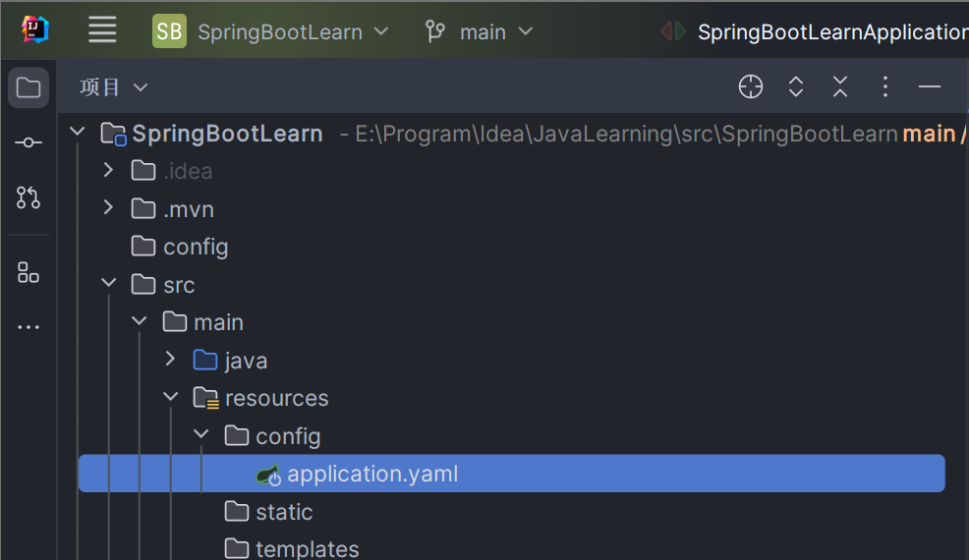Expand the .mvn folder

coord(108,207)
